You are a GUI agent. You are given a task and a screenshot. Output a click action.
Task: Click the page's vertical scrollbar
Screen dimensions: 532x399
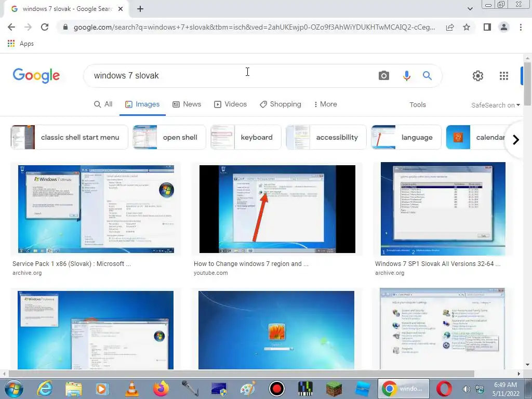527,84
